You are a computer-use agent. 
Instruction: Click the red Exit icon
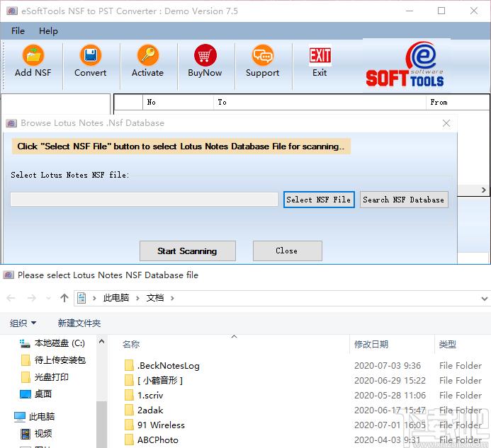click(320, 55)
